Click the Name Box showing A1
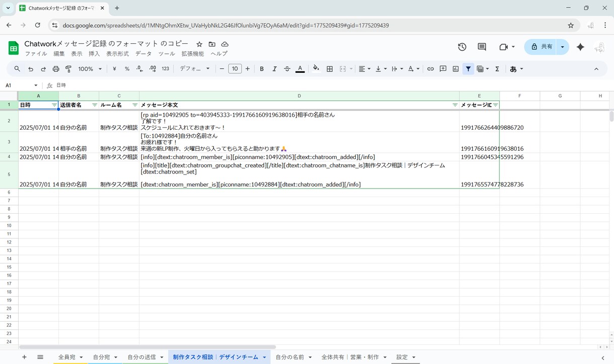 tap(21, 85)
